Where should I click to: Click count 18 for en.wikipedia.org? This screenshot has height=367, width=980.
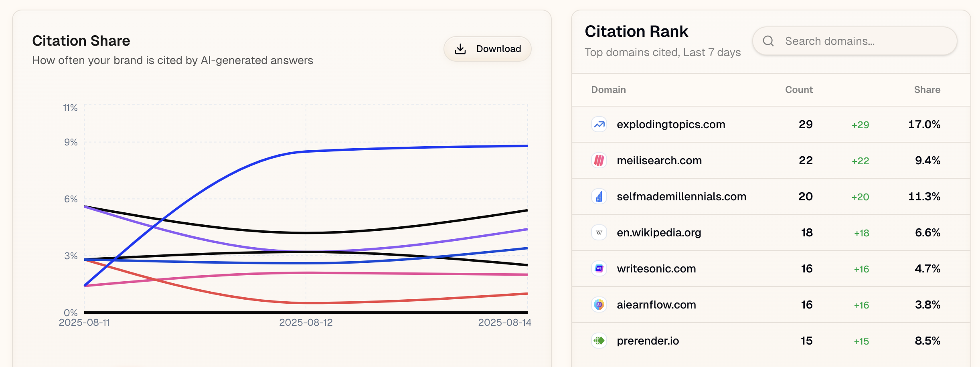(x=807, y=232)
